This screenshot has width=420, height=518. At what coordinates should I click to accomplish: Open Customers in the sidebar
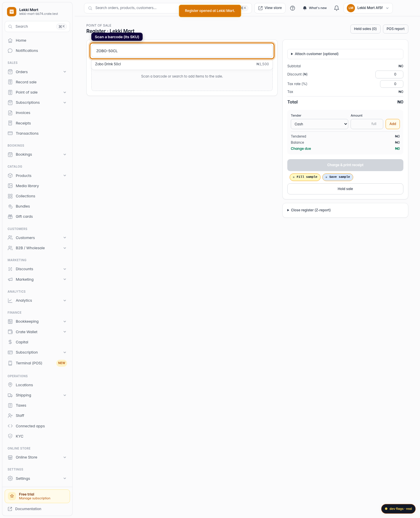[37, 238]
